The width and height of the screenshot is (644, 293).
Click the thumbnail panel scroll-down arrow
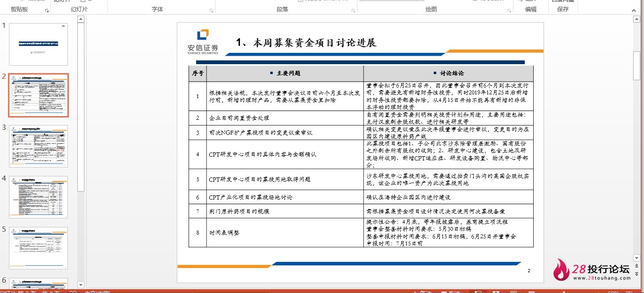(x=81, y=285)
